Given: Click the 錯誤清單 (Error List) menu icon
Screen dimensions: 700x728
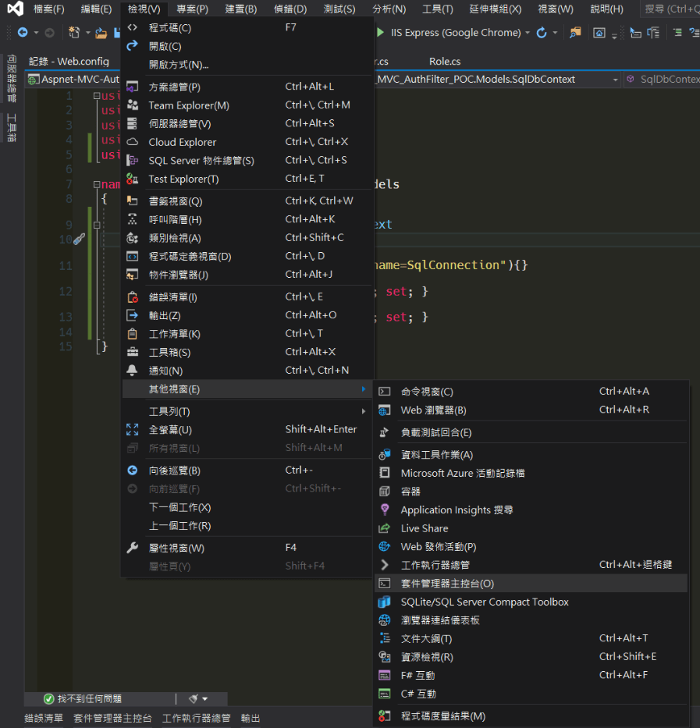Looking at the screenshot, I should coord(133,297).
